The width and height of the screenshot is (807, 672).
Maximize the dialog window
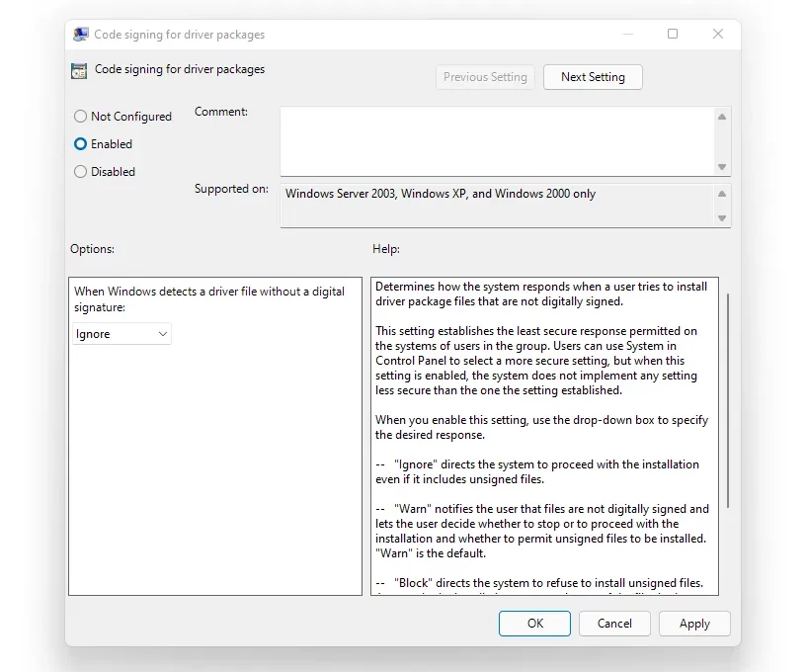[x=673, y=34]
